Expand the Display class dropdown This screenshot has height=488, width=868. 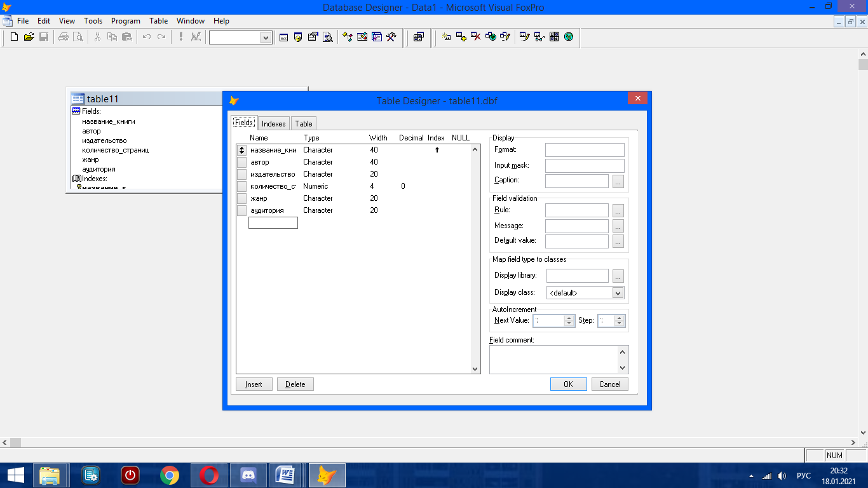point(618,293)
